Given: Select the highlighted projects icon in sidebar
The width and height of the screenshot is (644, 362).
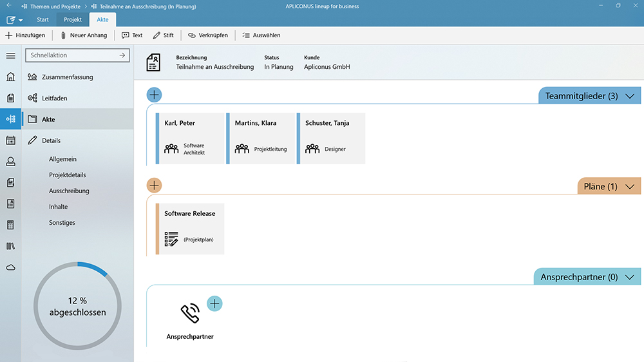Looking at the screenshot, I should (x=11, y=119).
